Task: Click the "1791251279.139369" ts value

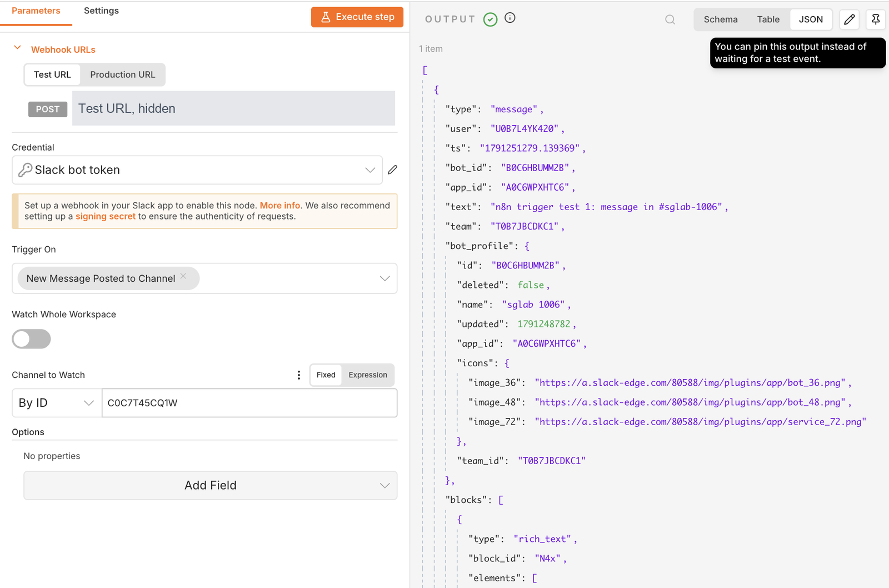Action: [530, 148]
